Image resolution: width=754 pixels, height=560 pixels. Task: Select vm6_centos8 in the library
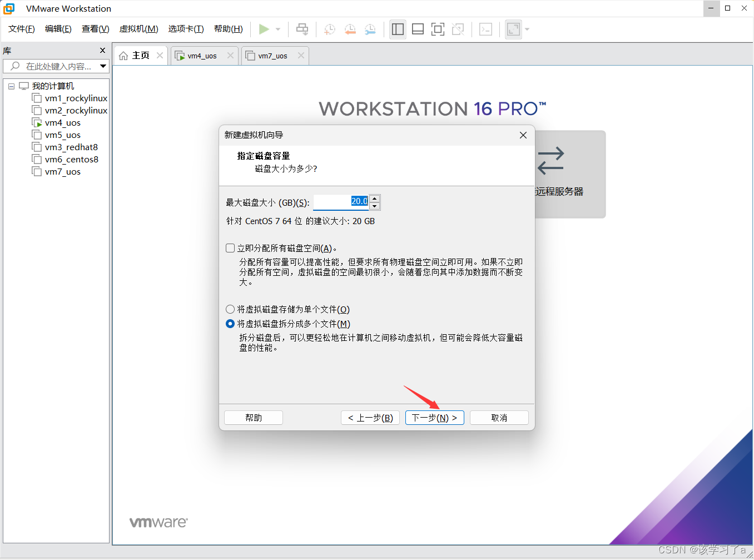coord(72,160)
